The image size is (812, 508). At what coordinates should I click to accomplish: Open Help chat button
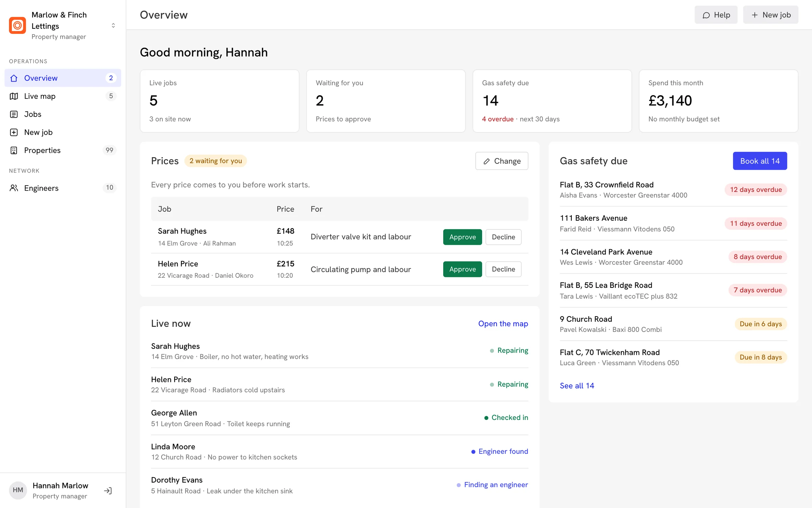(716, 15)
